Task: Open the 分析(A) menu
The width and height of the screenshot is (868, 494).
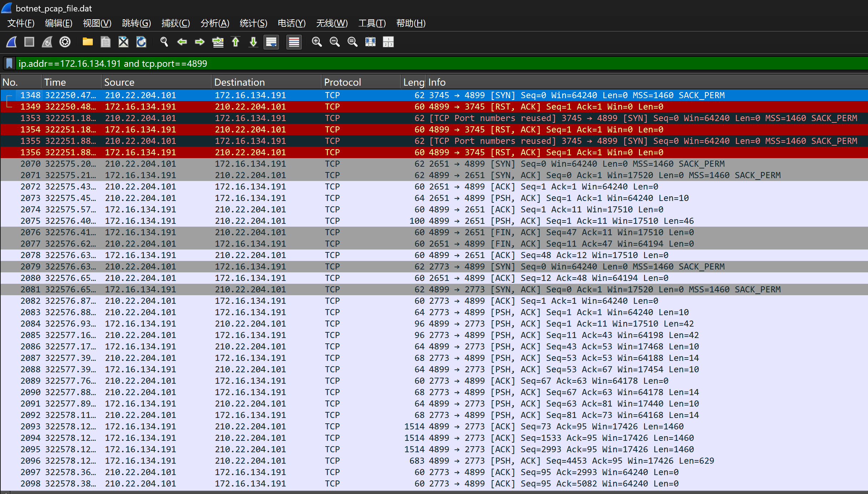Action: [x=215, y=23]
